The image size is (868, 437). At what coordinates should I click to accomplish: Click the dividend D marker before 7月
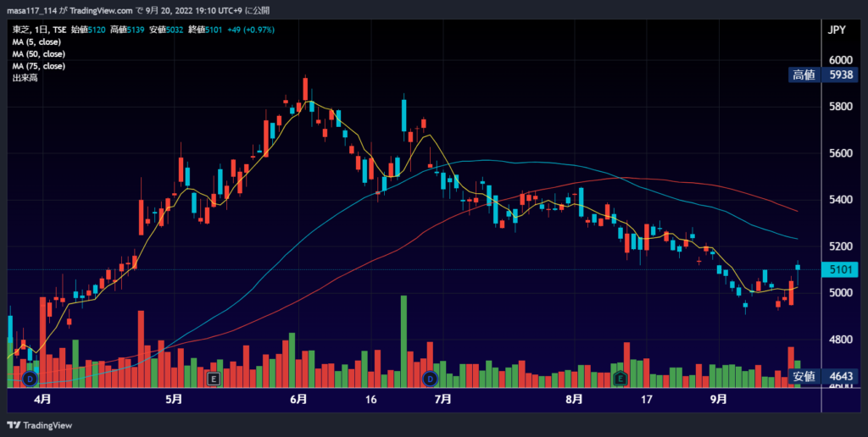tap(430, 379)
